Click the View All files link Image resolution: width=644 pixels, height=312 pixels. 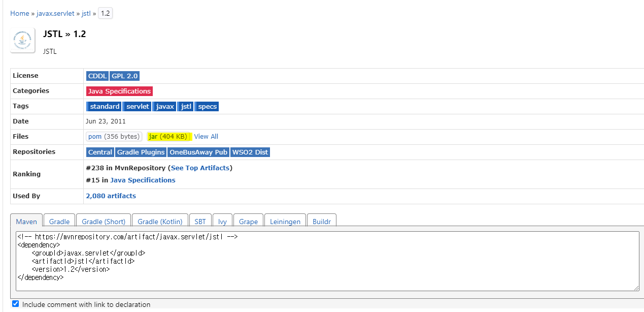click(206, 137)
